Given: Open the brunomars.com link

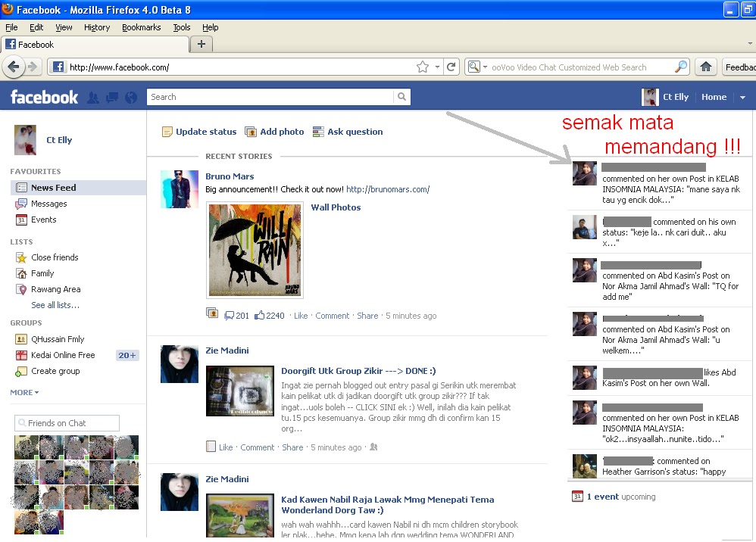Looking at the screenshot, I should point(388,189).
